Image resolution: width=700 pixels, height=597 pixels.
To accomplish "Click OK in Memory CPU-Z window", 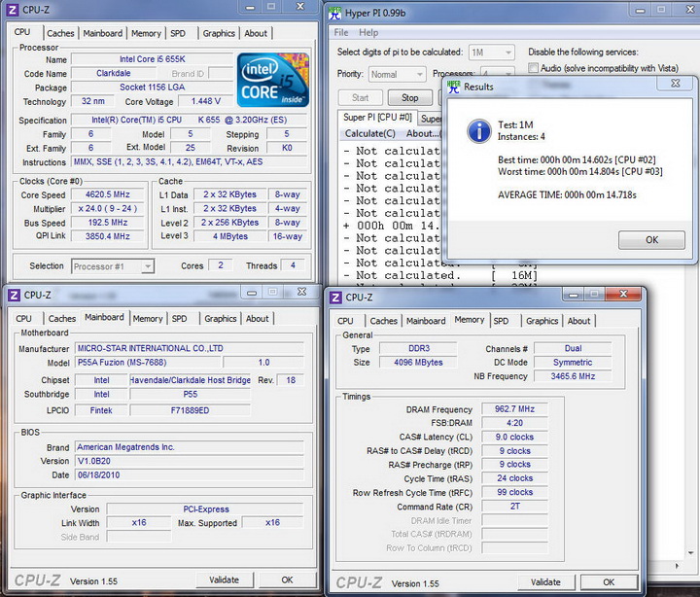I will [609, 582].
